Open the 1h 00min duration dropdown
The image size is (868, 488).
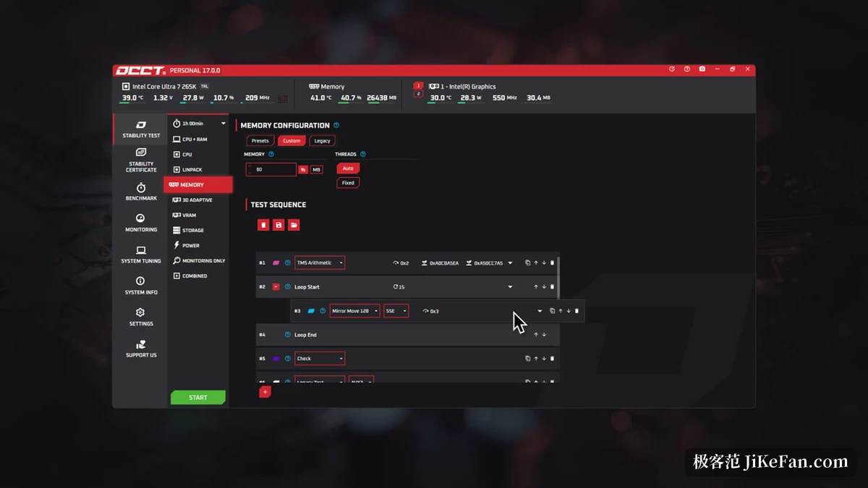pyautogui.click(x=199, y=124)
